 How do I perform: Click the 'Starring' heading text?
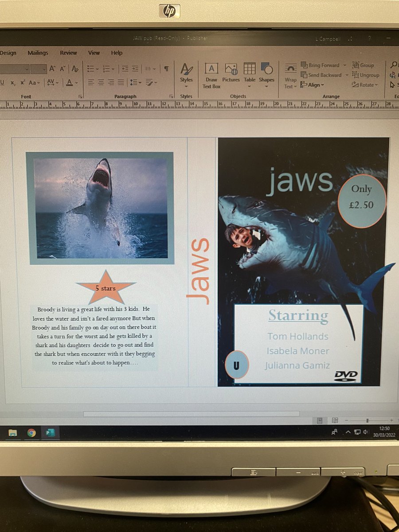point(298,315)
